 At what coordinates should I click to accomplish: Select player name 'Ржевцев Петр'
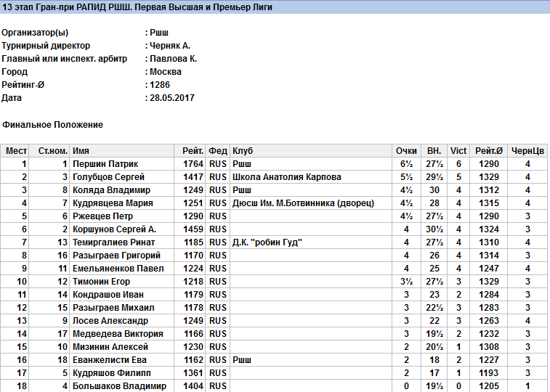[x=102, y=216]
